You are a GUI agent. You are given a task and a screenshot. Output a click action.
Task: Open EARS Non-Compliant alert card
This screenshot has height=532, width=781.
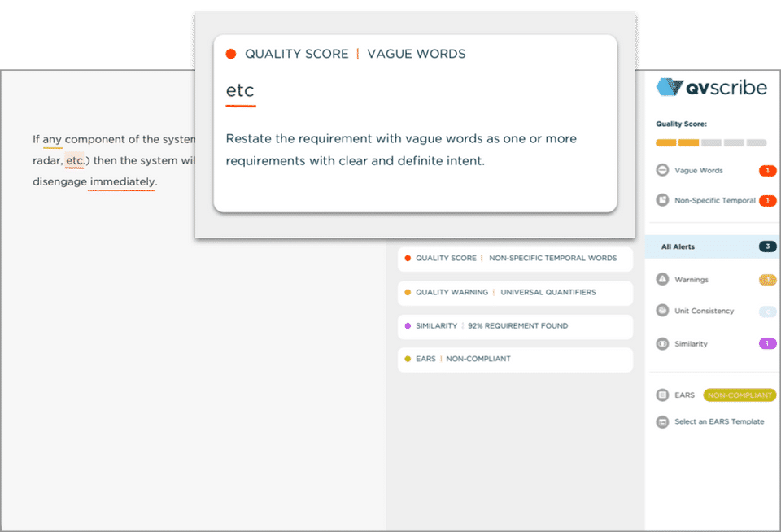[515, 360]
